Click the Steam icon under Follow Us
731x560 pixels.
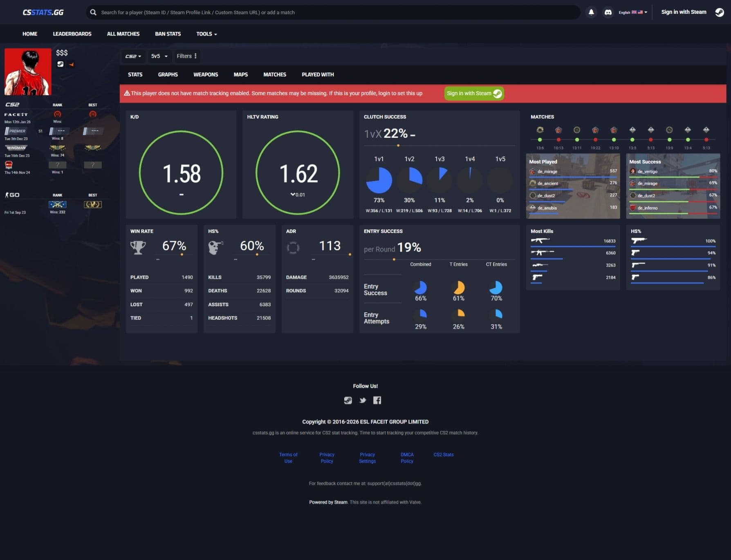(x=348, y=400)
